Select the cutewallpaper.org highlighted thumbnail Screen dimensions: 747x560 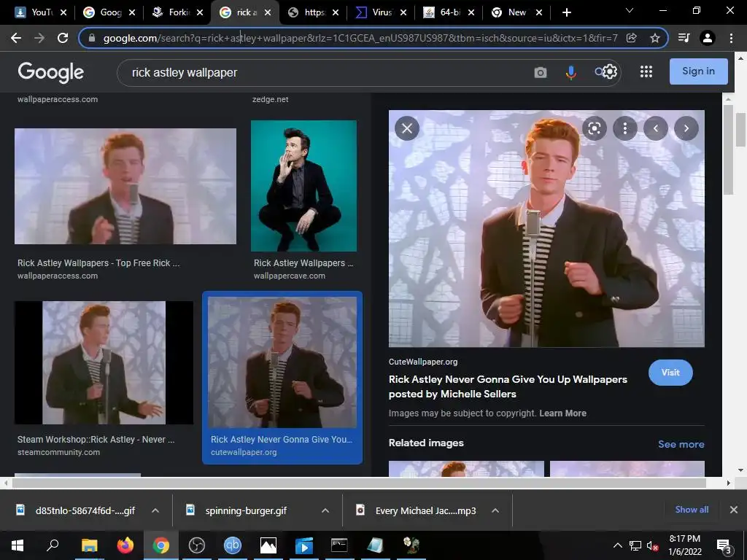coord(282,362)
